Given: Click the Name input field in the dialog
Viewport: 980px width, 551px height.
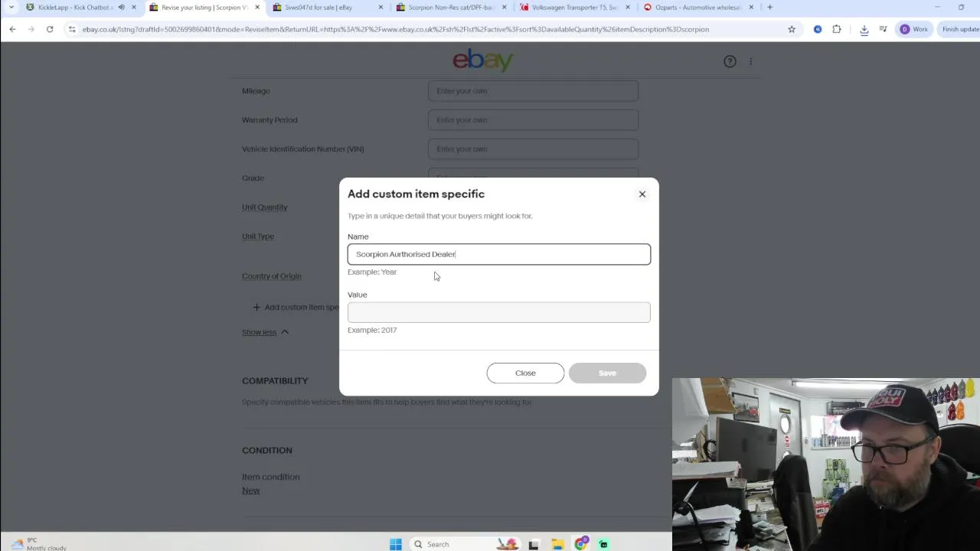Looking at the screenshot, I should click(499, 254).
